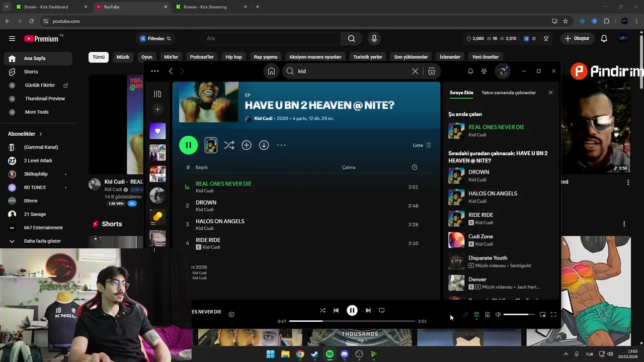Image resolution: width=644 pixels, height=362 pixels.
Task: Open Spotify mini player icon
Action: [x=542, y=315]
